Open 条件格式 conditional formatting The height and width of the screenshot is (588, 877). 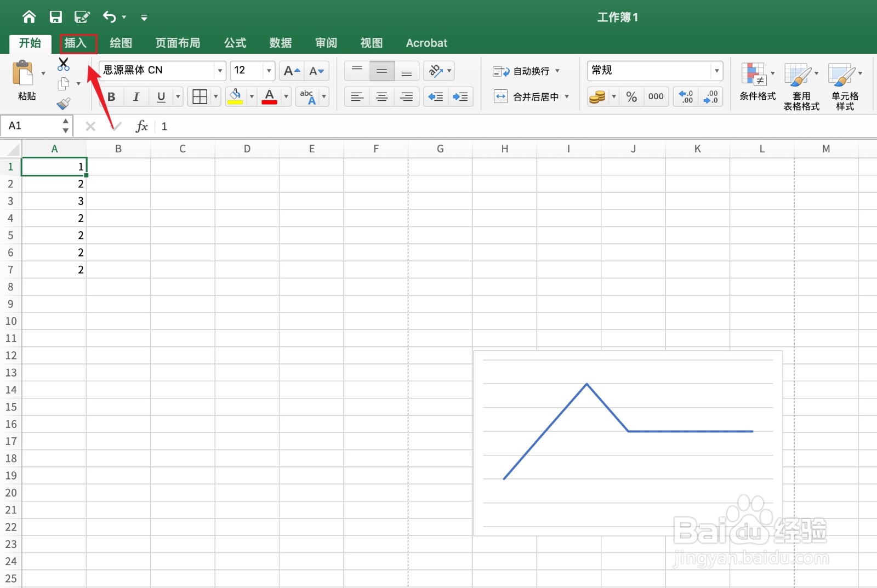(x=758, y=82)
